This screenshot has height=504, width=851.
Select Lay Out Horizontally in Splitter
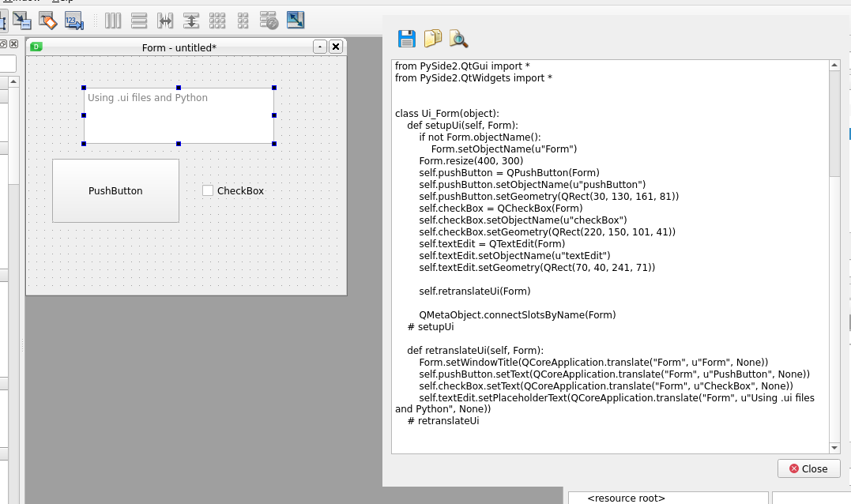pos(166,21)
